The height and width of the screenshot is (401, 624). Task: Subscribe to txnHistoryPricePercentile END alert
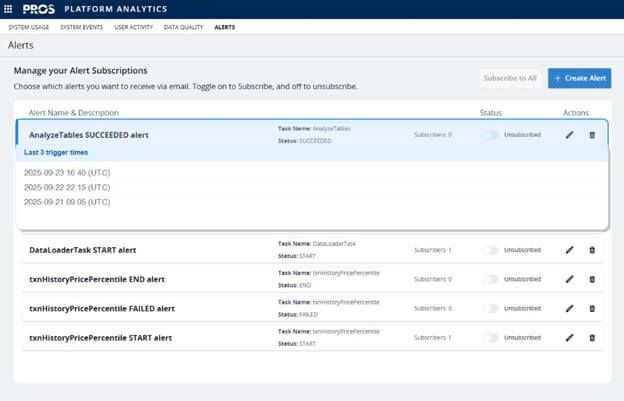pos(490,279)
